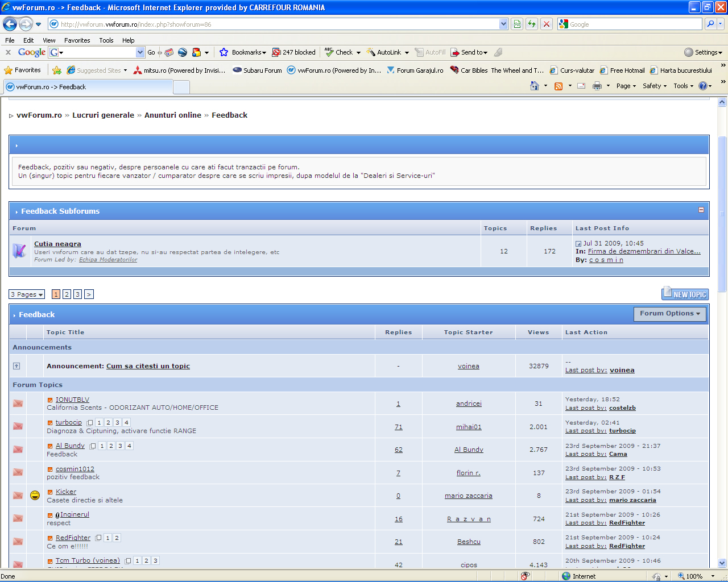Click the Add to Favorites Bar icon
Image resolution: width=728 pixels, height=582 pixels.
pyautogui.click(x=57, y=70)
